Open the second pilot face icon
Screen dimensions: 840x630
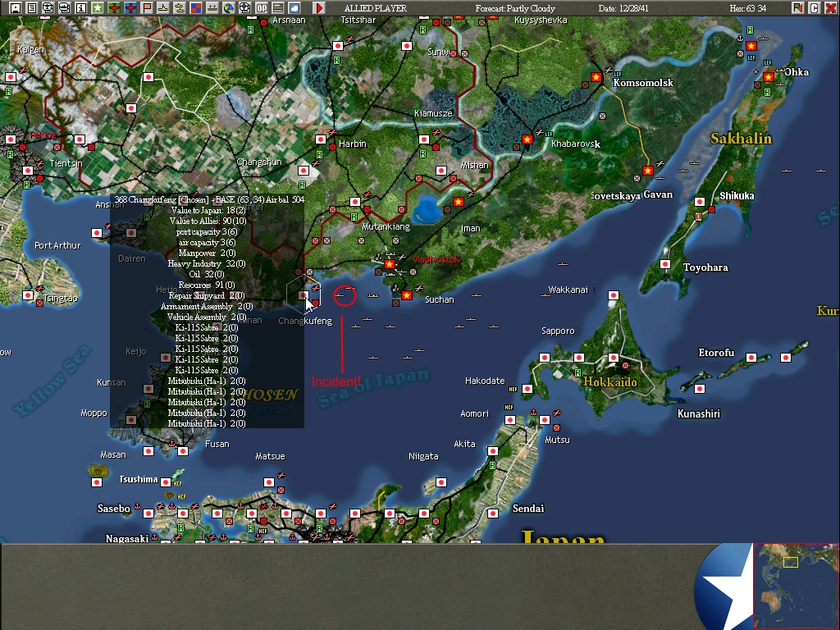(x=64, y=8)
